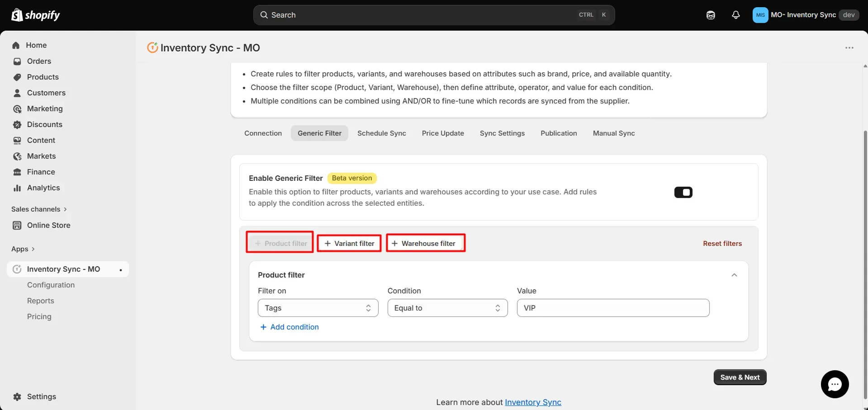Add a Variant filter
The width and height of the screenshot is (868, 410).
click(x=349, y=243)
